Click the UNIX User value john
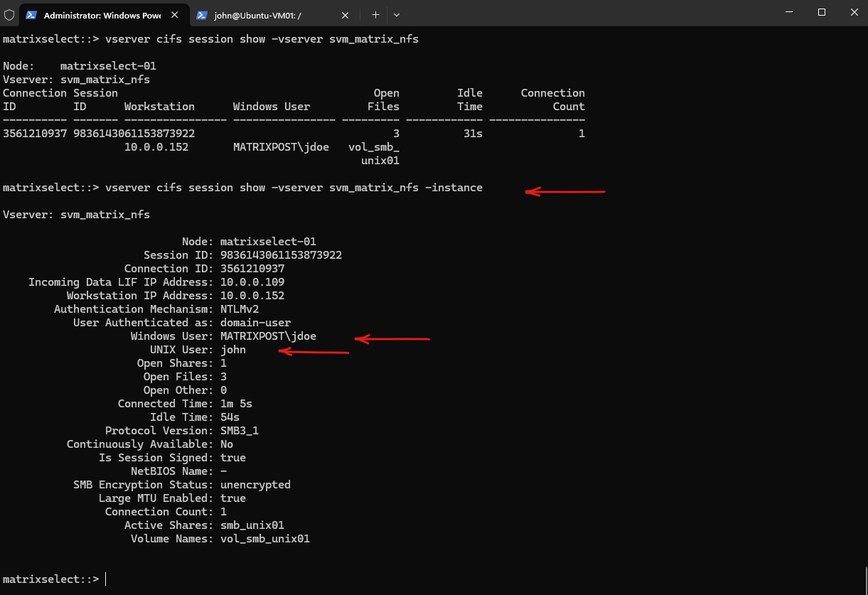This screenshot has width=868, height=595. 233,350
